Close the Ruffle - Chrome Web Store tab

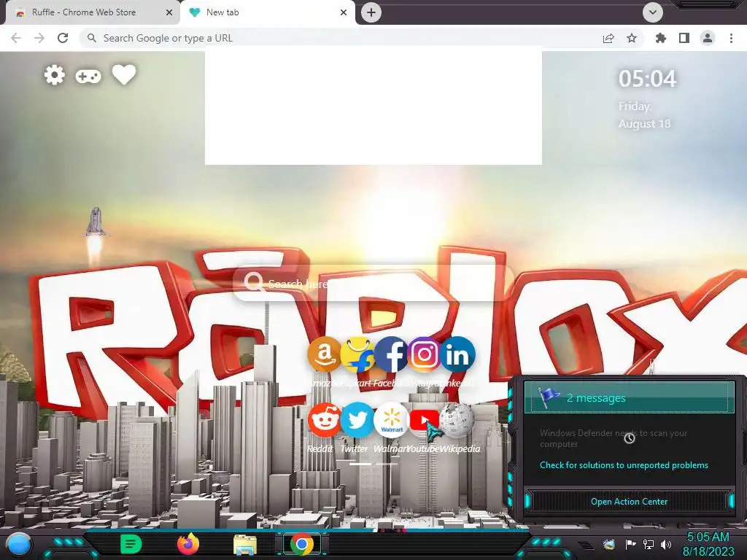(x=169, y=12)
